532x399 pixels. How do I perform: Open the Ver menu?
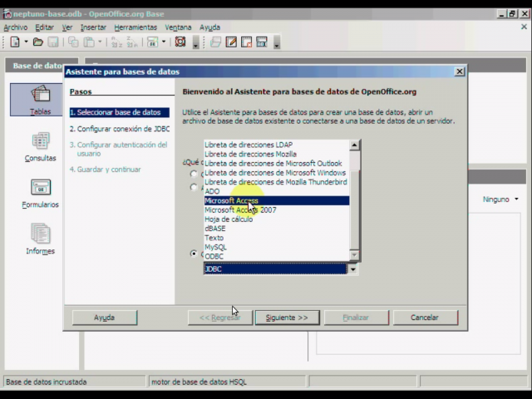[x=67, y=27]
